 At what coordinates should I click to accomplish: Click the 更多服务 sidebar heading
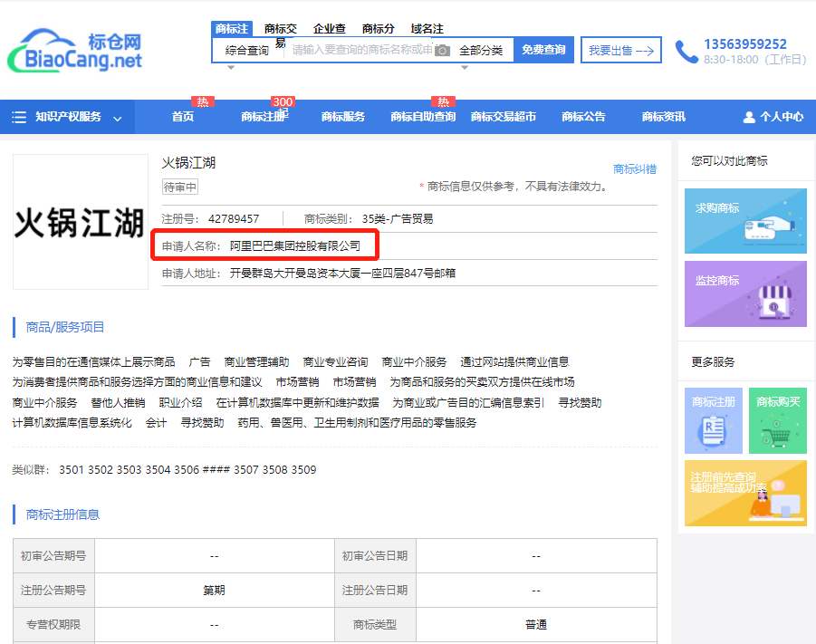coord(713,362)
